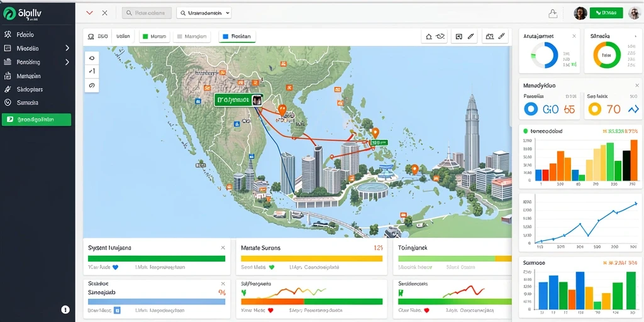Open the sixth sidebar menu item with the target icon

pos(38,103)
